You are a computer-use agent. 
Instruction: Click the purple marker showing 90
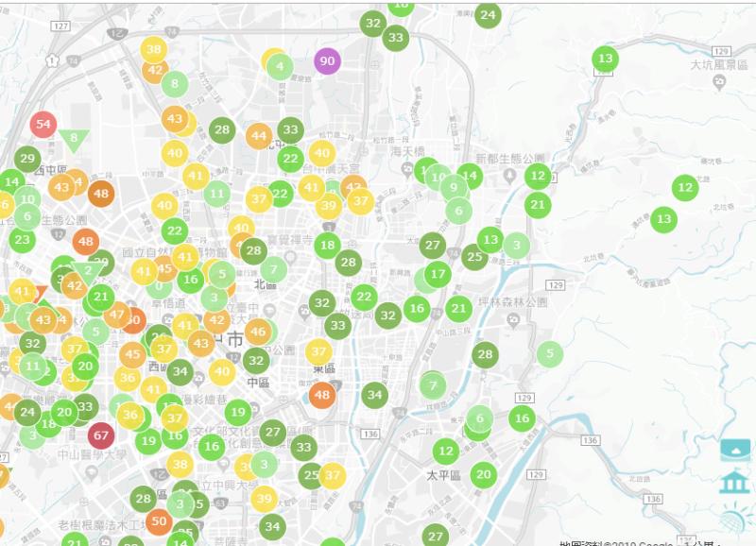click(x=327, y=61)
